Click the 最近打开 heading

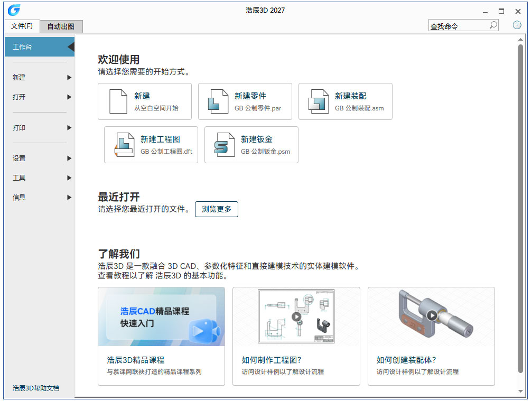coord(119,197)
